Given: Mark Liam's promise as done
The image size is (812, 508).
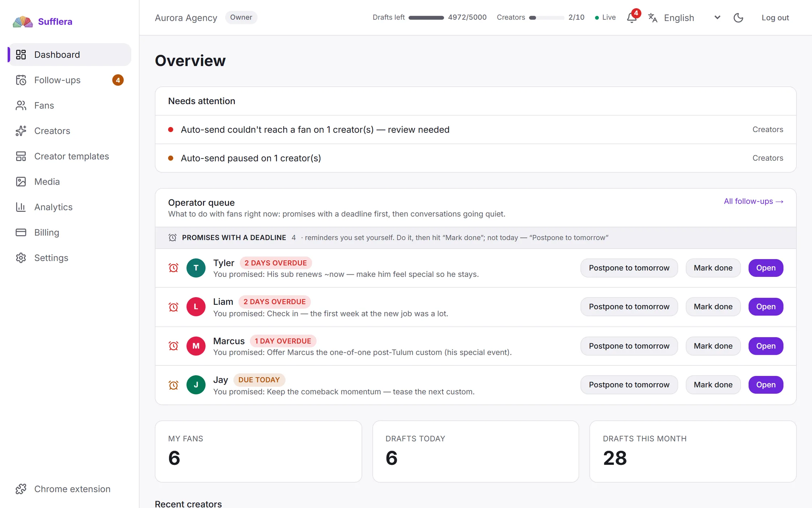Looking at the screenshot, I should (x=713, y=307).
